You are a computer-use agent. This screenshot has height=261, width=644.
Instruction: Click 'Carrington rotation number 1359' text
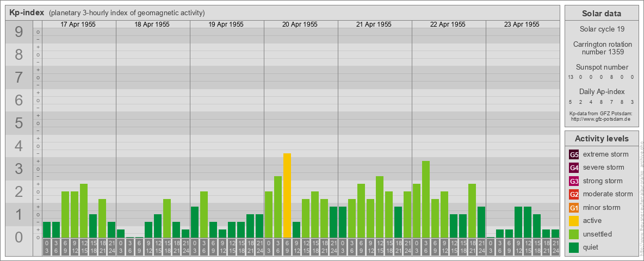click(x=602, y=48)
